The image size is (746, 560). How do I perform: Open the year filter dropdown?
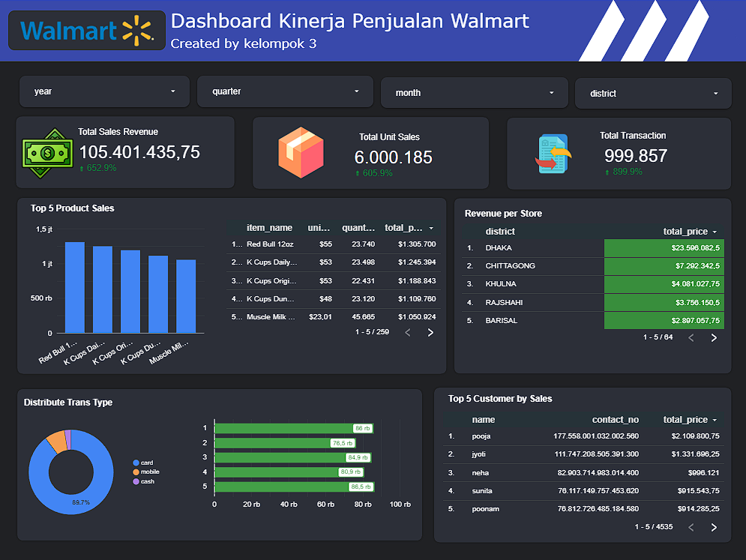105,91
